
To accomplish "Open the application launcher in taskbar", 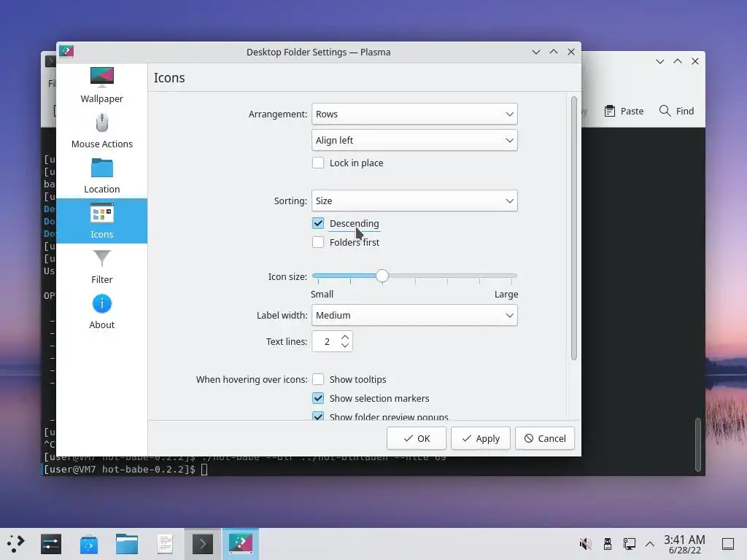I will pos(15,544).
